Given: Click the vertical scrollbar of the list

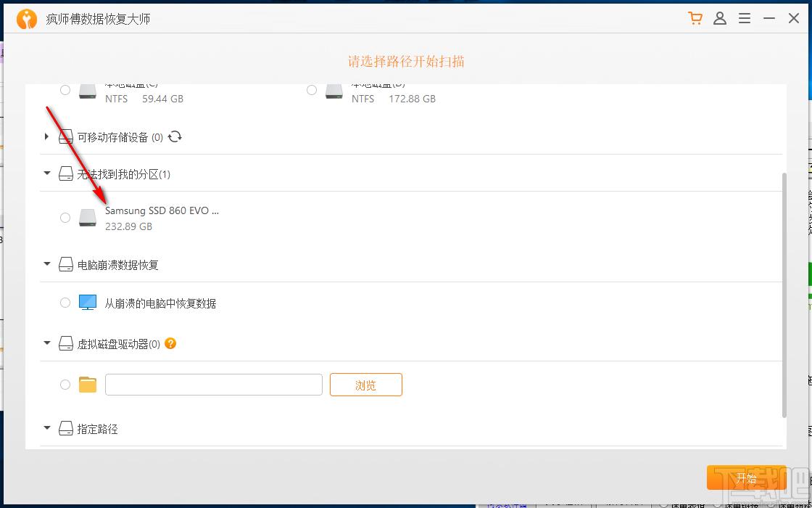Looking at the screenshot, I should pos(784,295).
